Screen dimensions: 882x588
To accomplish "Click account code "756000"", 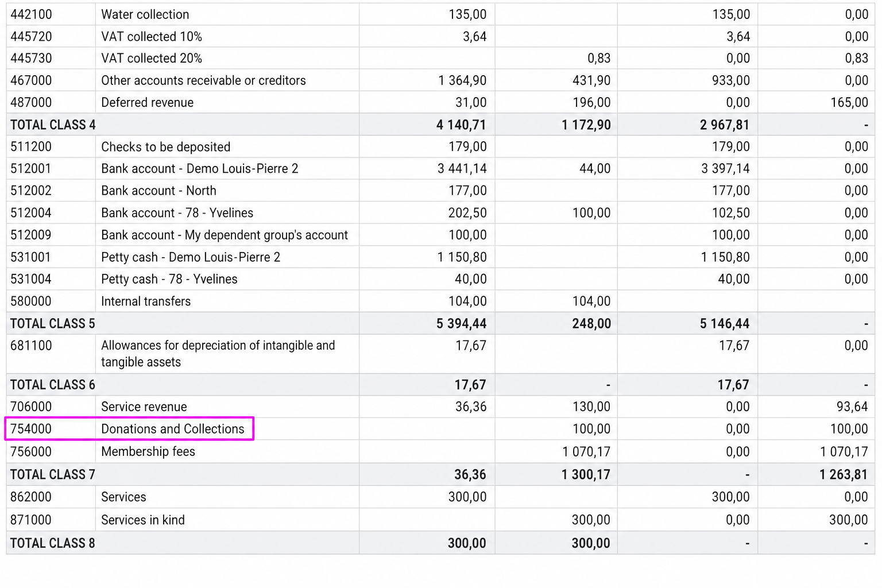I will [31, 452].
